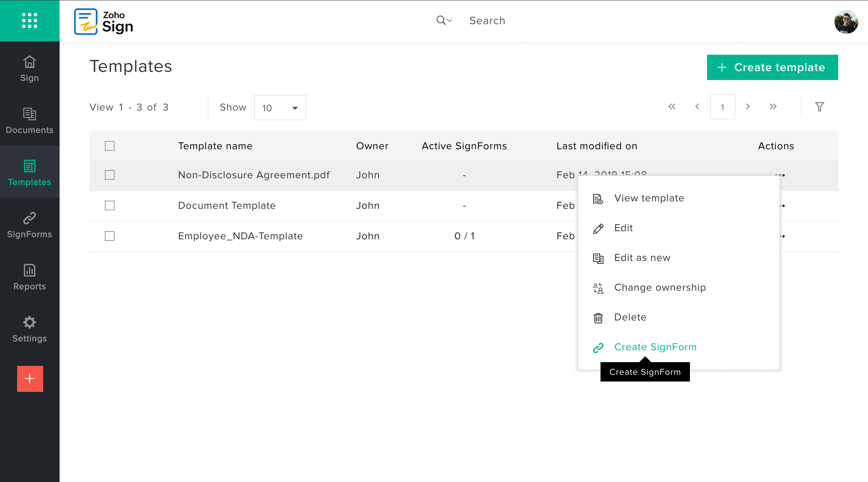This screenshot has width=868, height=482.
Task: Open the apps grid launcher icon
Action: tap(29, 20)
